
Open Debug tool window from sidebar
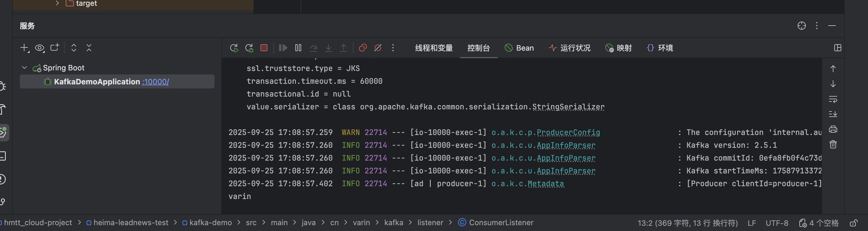(3, 86)
